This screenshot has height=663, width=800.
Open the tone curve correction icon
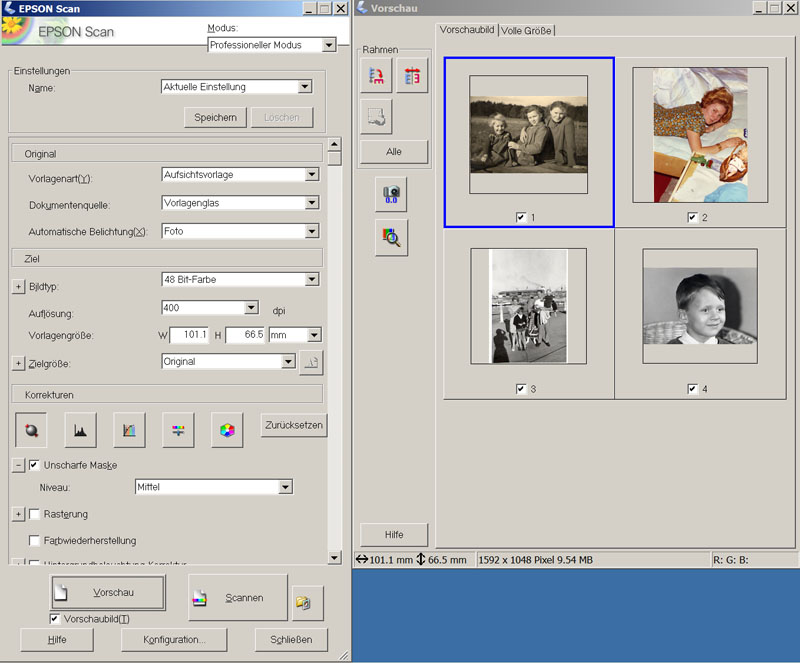[129, 430]
